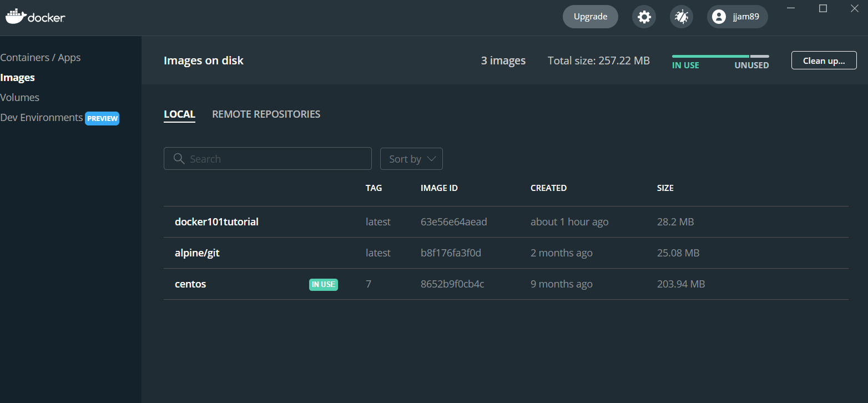Open the Sort by dropdown

coord(411,159)
